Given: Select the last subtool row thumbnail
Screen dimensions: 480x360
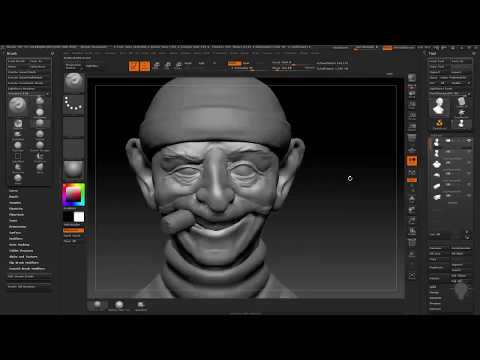Looking at the screenshot, I should 436,197.
